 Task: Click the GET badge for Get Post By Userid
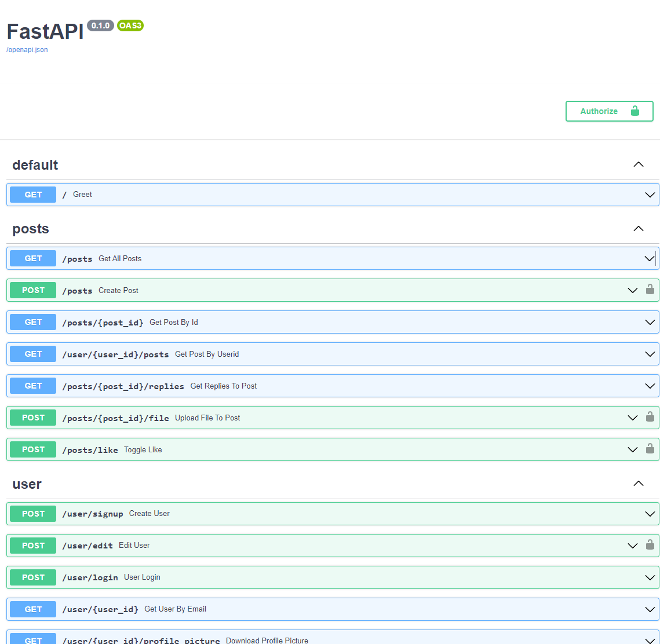click(33, 354)
